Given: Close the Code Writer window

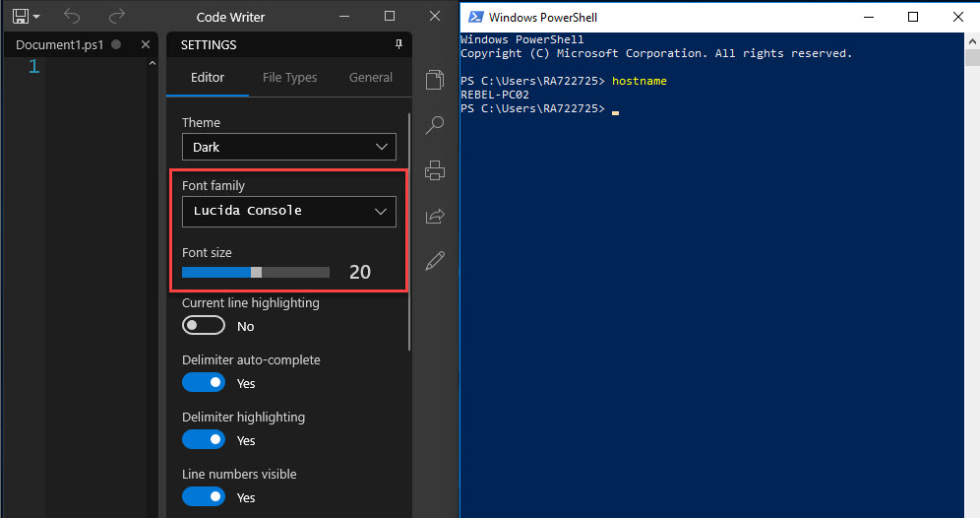Looking at the screenshot, I should [435, 17].
